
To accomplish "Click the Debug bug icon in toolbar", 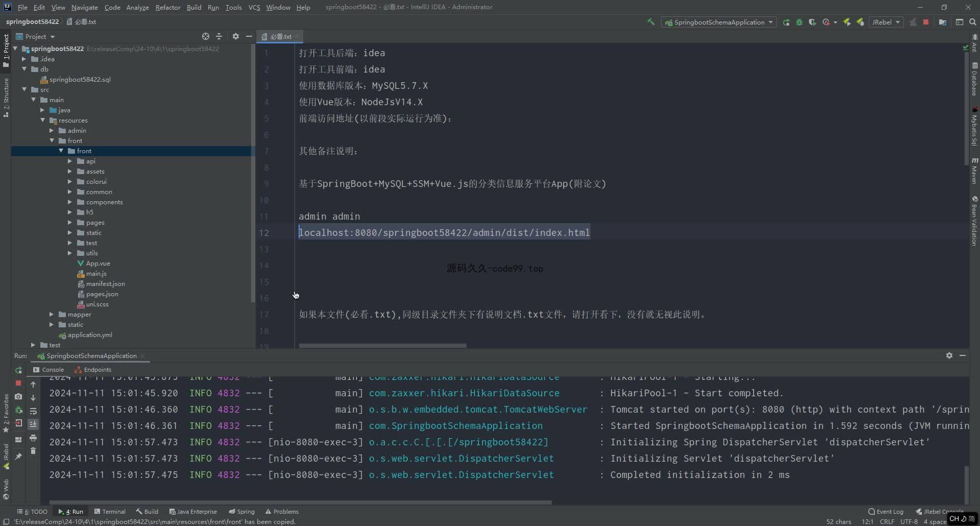I will 799,22.
